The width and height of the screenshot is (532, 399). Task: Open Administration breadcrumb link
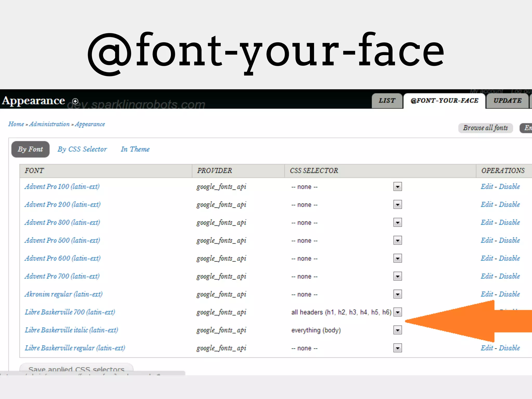49,124
